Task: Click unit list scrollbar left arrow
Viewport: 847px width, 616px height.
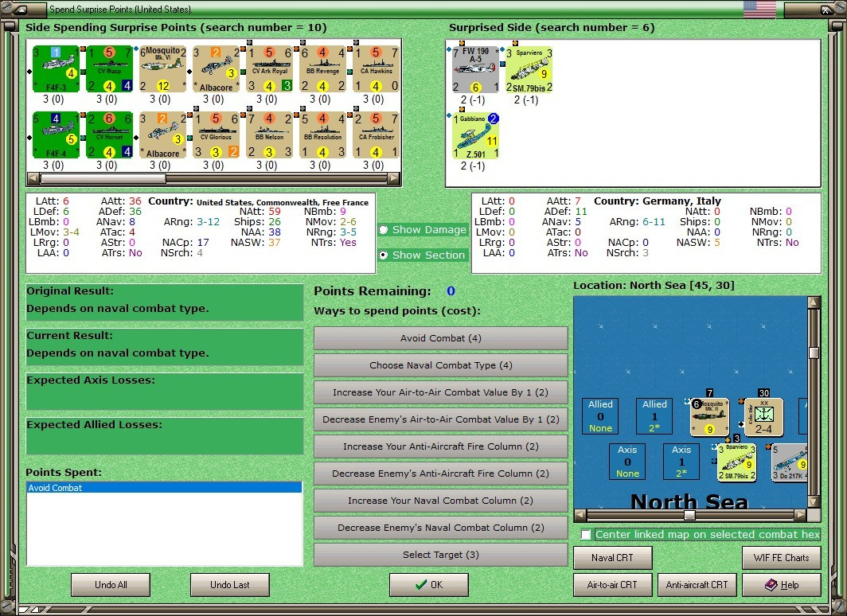Action: coord(33,178)
